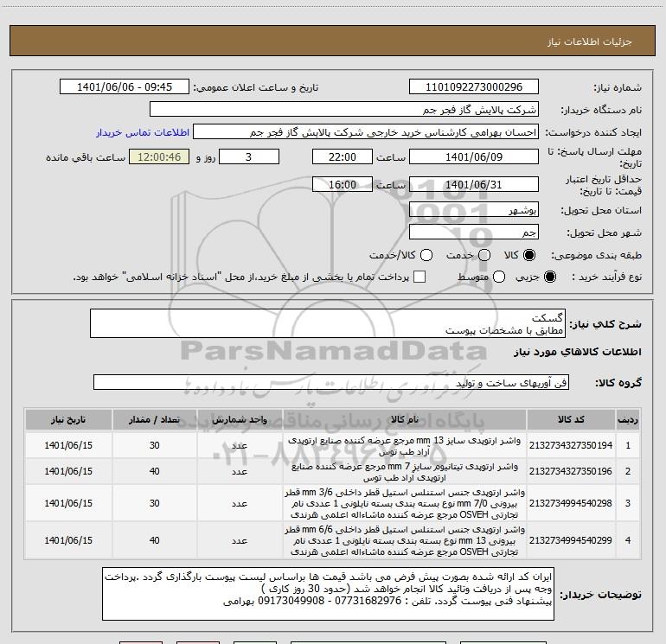
Task: Click quantity 30 in row 1
Action: 154,445
